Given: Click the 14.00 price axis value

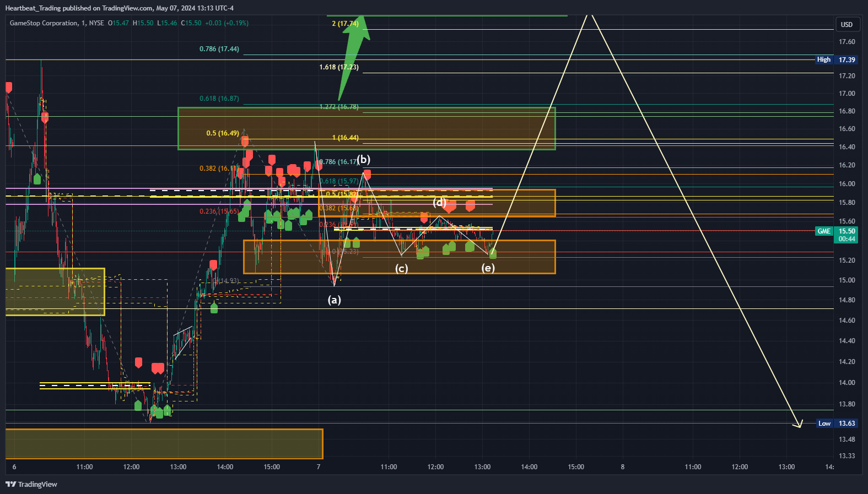Looking at the screenshot, I should (x=847, y=383).
